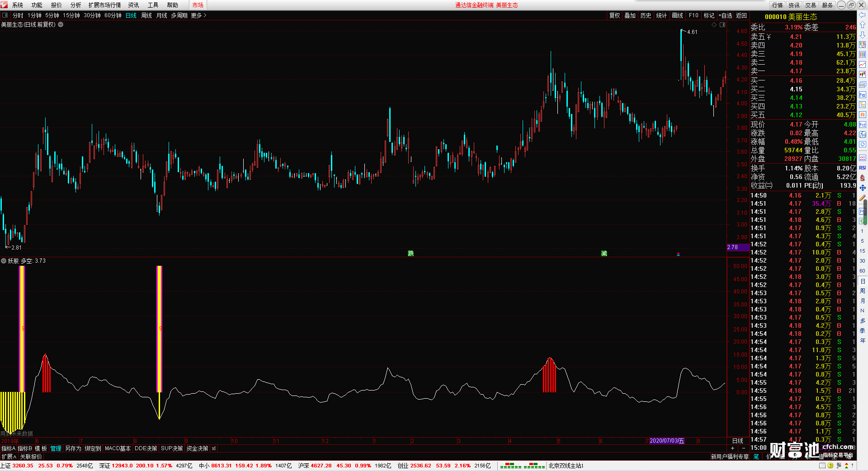Open the 扩展市场行情 menu
This screenshot has height=471, width=868.
(105, 5)
